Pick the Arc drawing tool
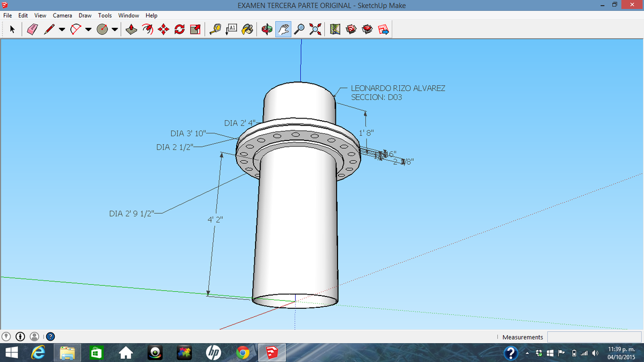This screenshot has height=362, width=644. click(x=75, y=29)
